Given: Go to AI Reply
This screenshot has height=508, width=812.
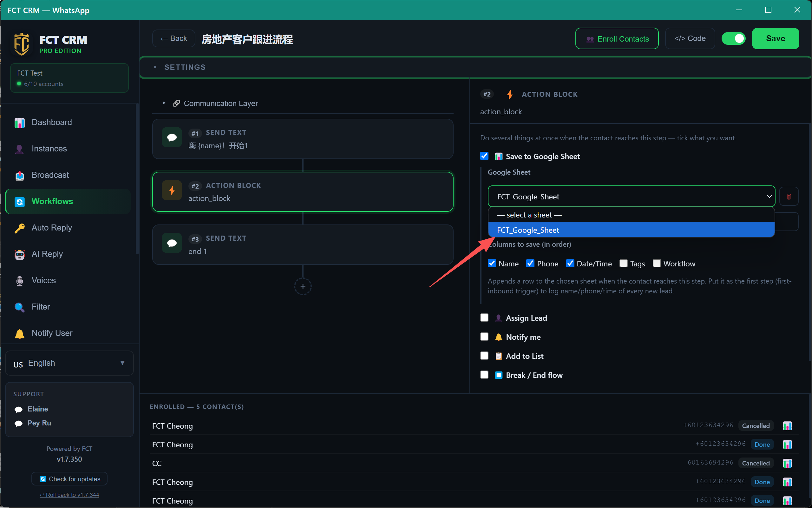Looking at the screenshot, I should point(68,254).
